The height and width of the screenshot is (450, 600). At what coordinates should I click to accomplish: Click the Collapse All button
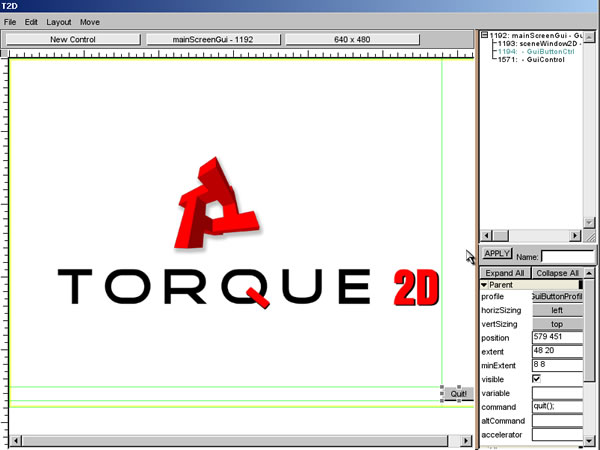(557, 273)
